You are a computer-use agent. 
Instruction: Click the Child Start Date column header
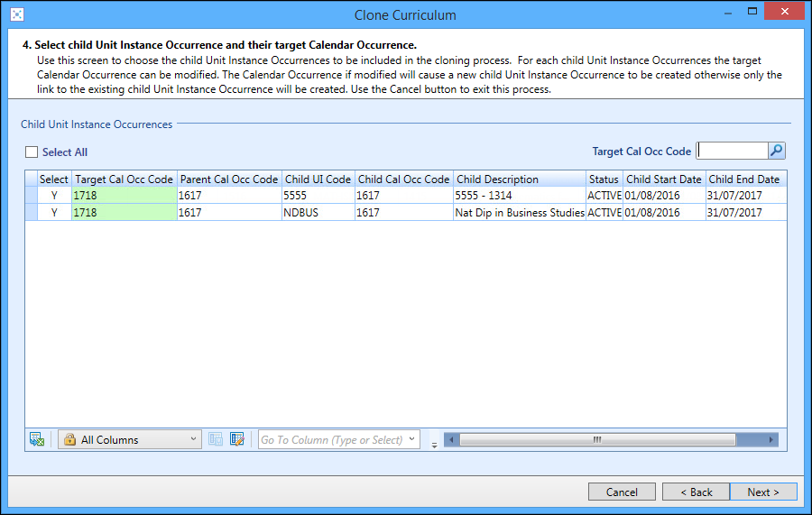pyautogui.click(x=664, y=179)
